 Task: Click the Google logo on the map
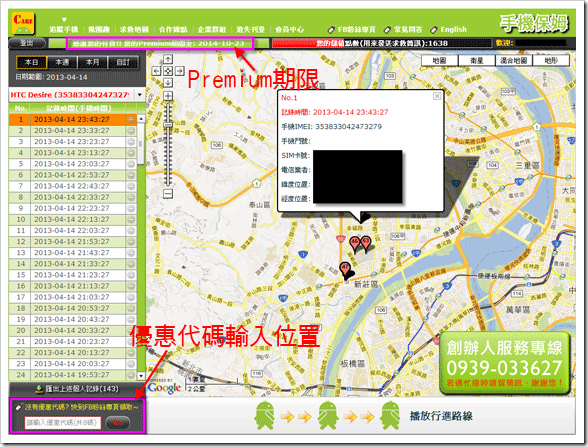[x=164, y=388]
